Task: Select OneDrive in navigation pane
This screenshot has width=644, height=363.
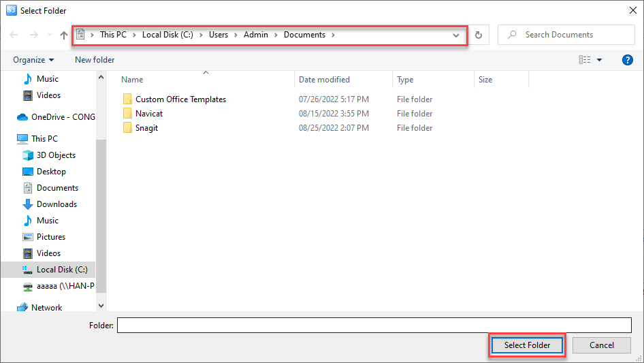Action: point(63,117)
